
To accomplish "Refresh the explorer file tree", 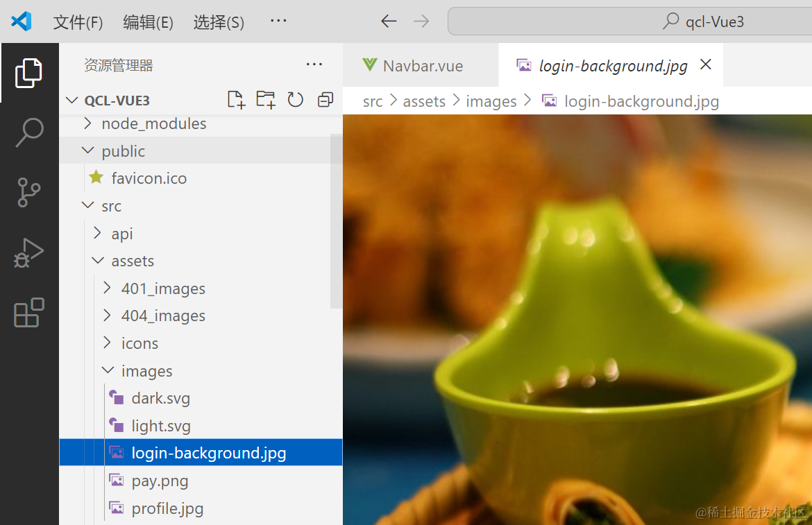I will click(296, 100).
